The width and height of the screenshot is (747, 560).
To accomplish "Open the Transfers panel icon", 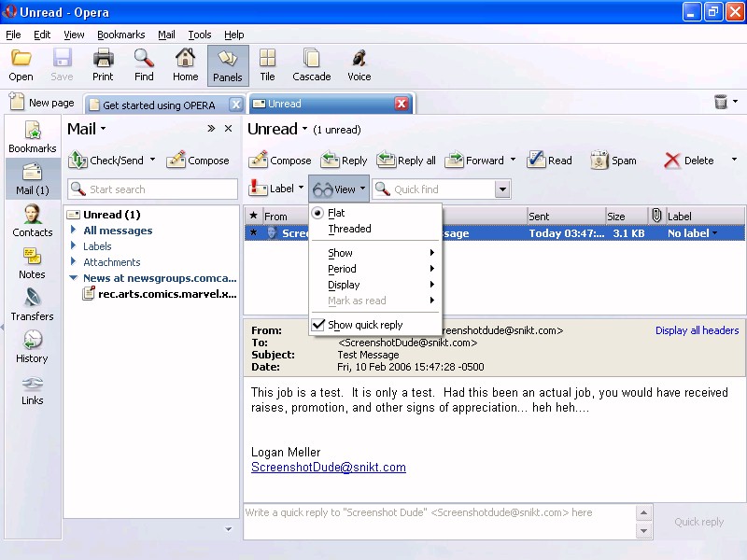I will (x=33, y=305).
